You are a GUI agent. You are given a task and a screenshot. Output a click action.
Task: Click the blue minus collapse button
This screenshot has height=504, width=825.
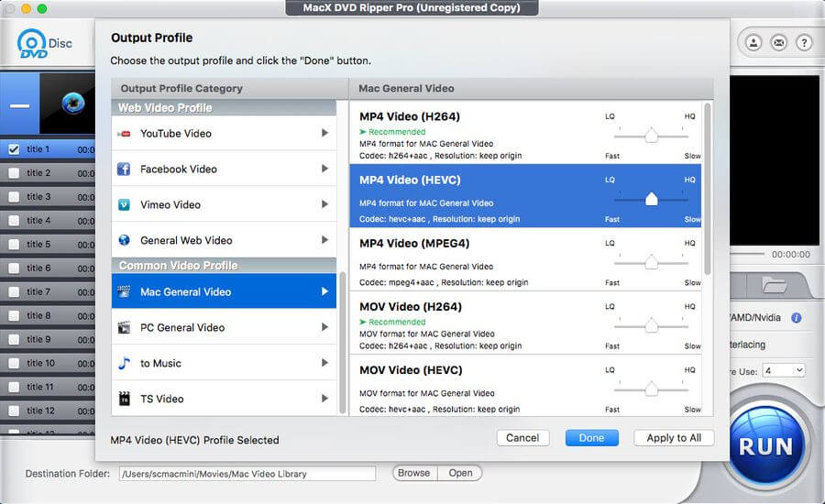(x=19, y=105)
